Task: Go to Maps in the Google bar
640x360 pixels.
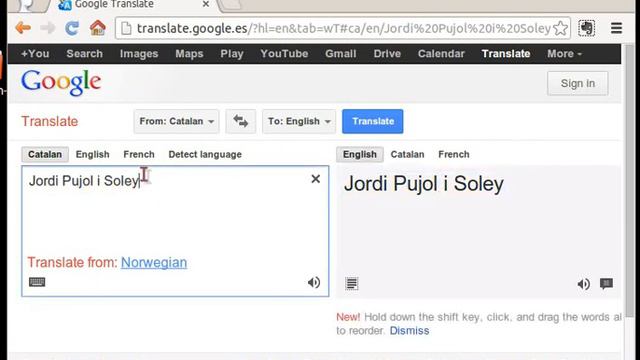Action: click(189, 53)
